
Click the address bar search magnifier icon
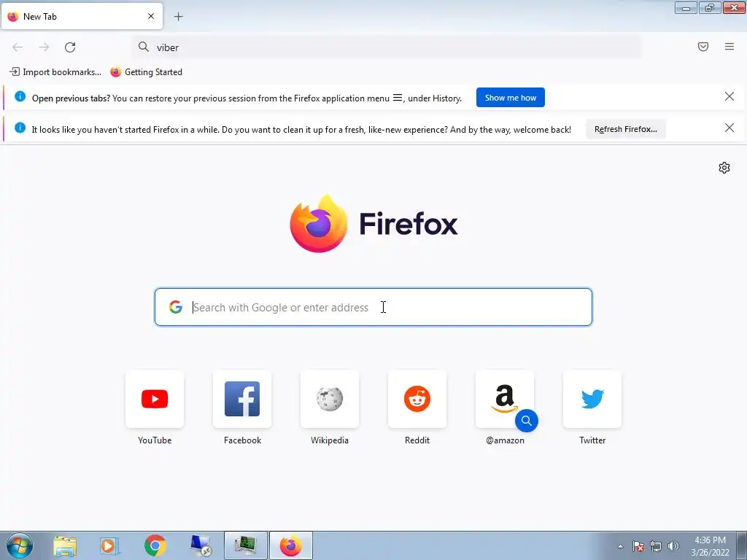[x=144, y=47]
